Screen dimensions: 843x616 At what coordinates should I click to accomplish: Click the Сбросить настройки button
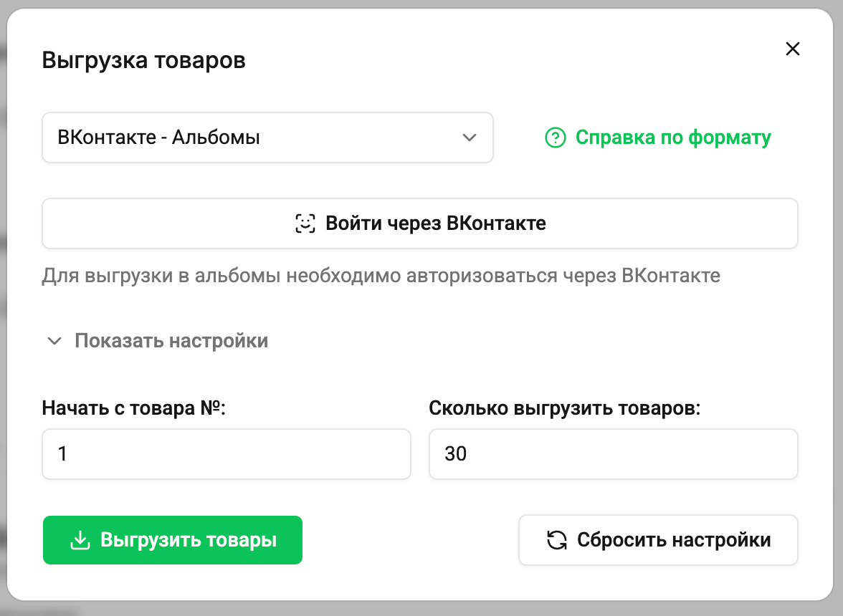[x=658, y=540]
